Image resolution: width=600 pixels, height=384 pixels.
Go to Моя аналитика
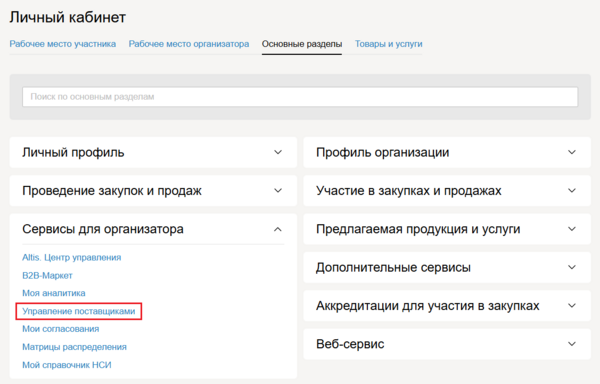tap(54, 293)
